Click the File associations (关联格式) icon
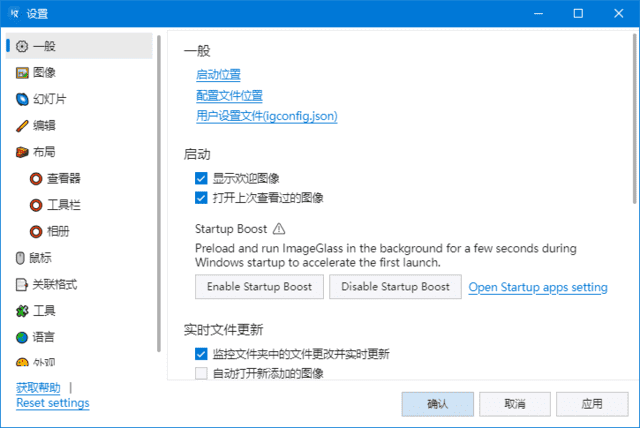 (x=22, y=284)
